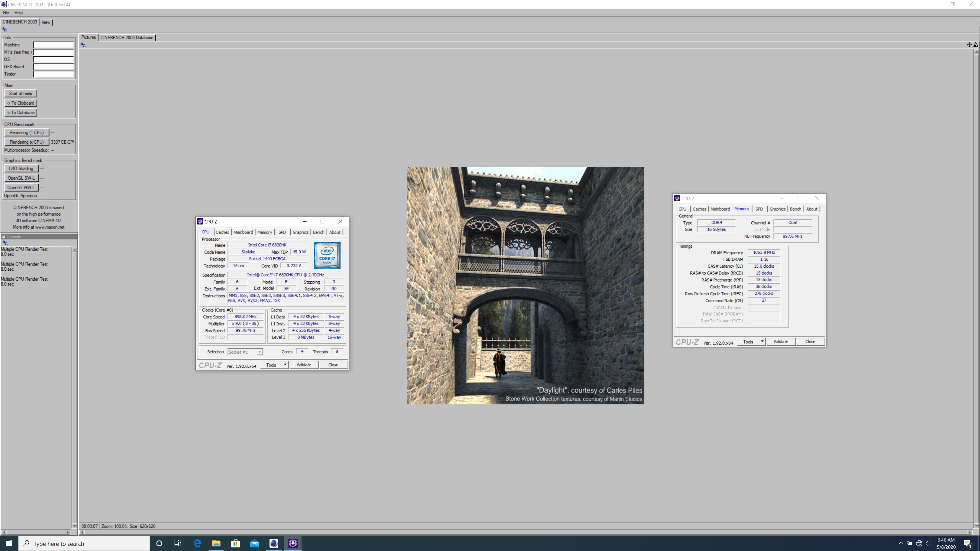Open About tab in left CPU-Z window
980x551 pixels.
coord(335,232)
